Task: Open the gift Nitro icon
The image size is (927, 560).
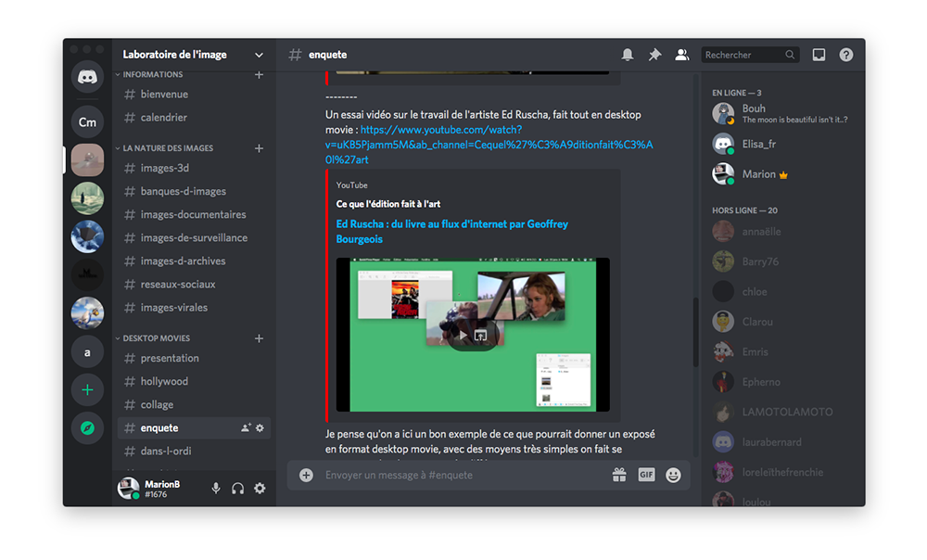Action: pyautogui.click(x=619, y=475)
